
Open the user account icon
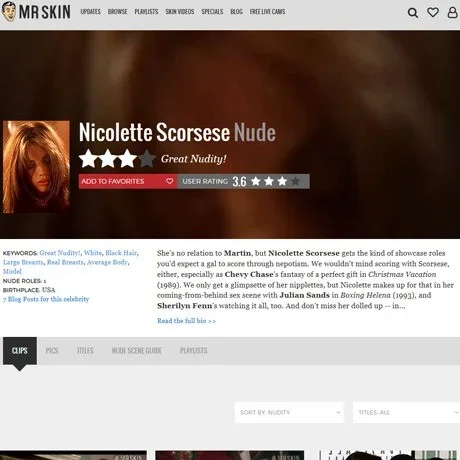point(452,13)
